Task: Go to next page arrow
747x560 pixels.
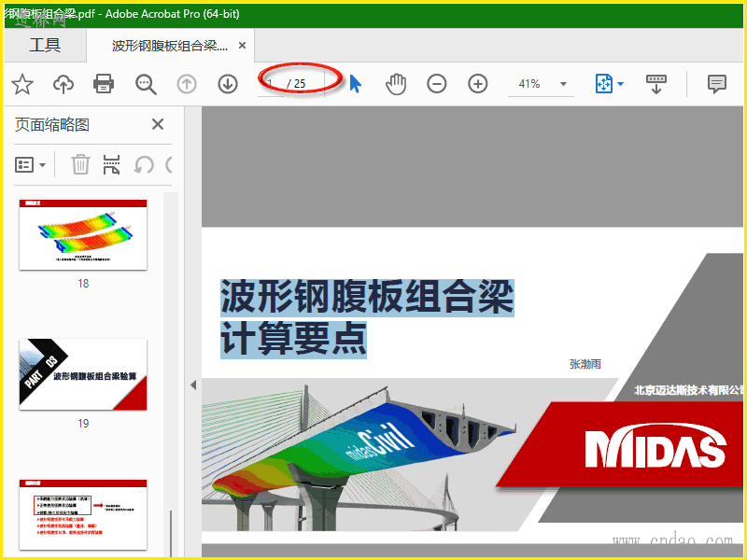Action: 228,84
